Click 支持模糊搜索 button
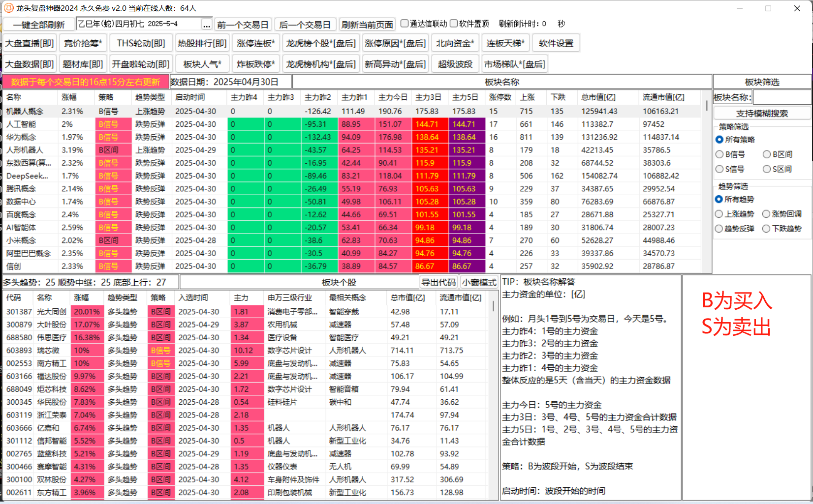Image resolution: width=813 pixels, height=504 pixels. (x=762, y=114)
